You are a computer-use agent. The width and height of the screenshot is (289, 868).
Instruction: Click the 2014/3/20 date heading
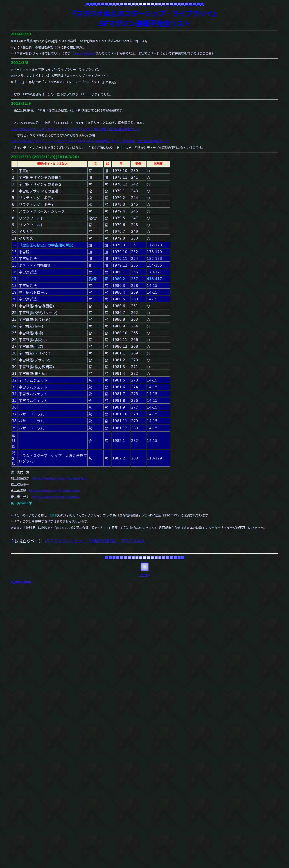click(x=21, y=34)
